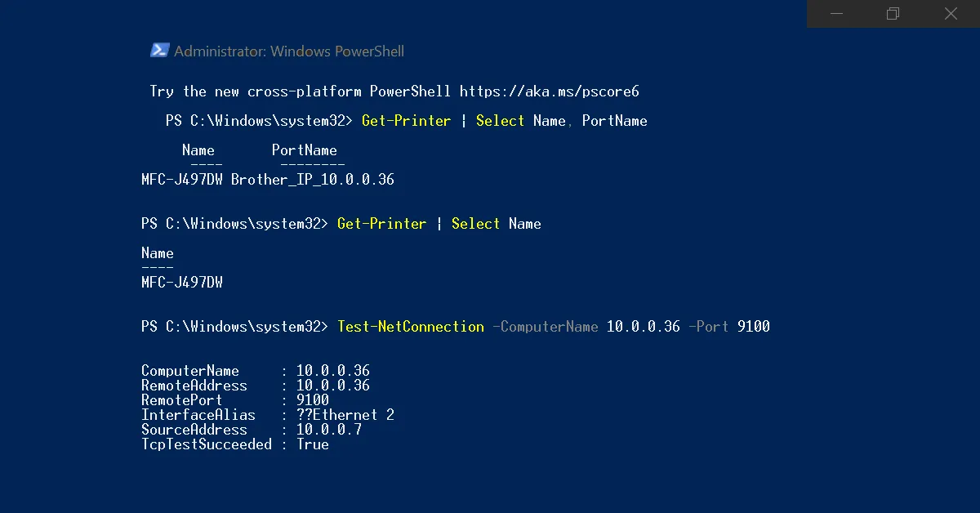Screen dimensions: 980x513
Task: Click the Test-NetConnection command text
Action: pyautogui.click(x=411, y=327)
